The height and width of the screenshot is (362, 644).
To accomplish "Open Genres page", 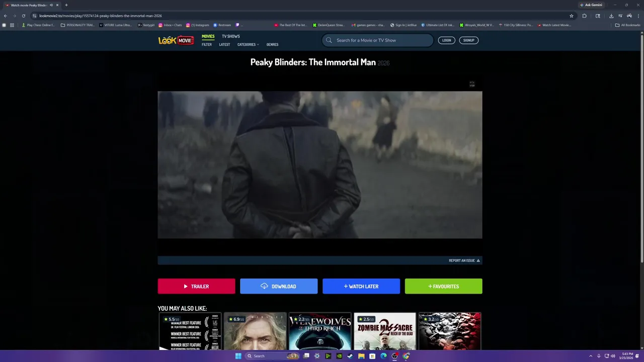I will (272, 44).
